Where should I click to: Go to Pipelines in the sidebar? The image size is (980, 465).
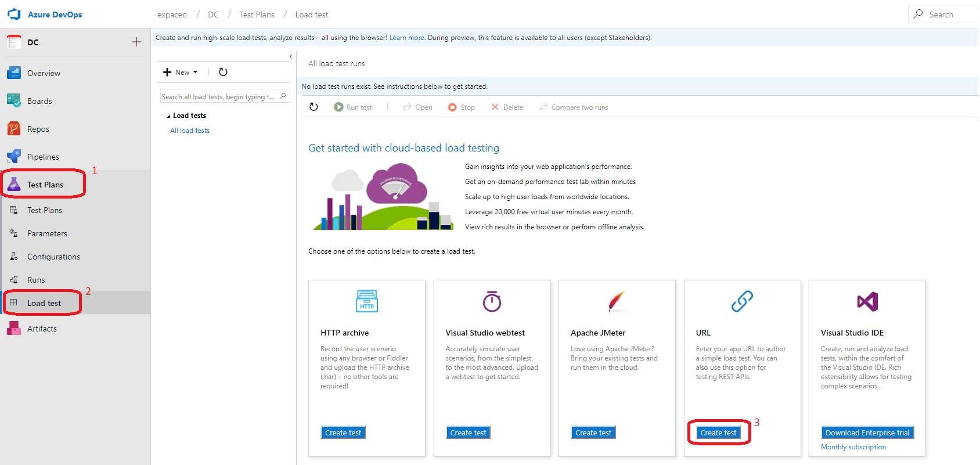43,157
